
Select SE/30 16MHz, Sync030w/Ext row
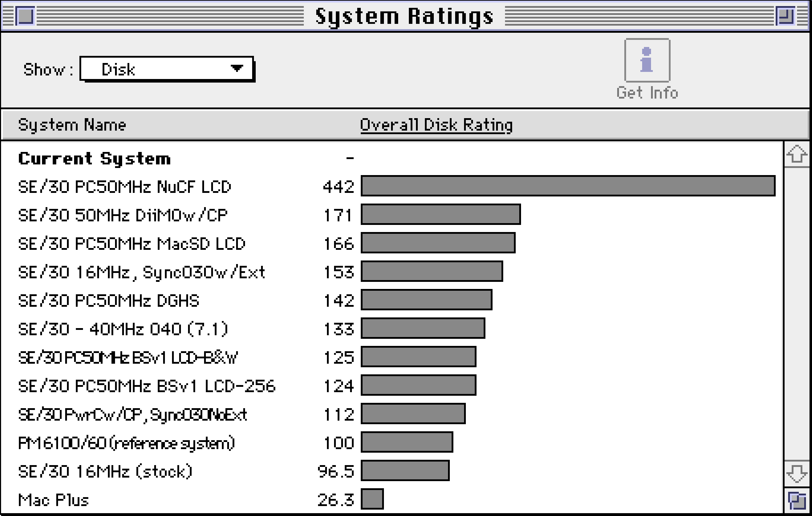click(x=392, y=272)
